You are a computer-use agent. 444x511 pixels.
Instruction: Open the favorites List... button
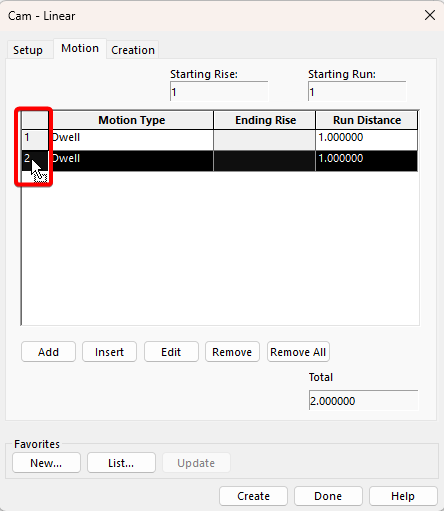121,463
